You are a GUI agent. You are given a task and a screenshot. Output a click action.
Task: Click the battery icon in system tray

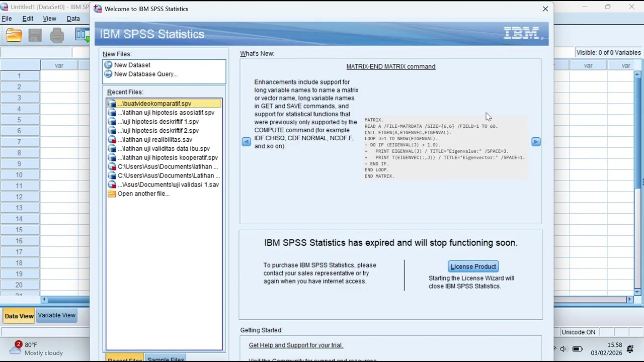click(x=578, y=349)
